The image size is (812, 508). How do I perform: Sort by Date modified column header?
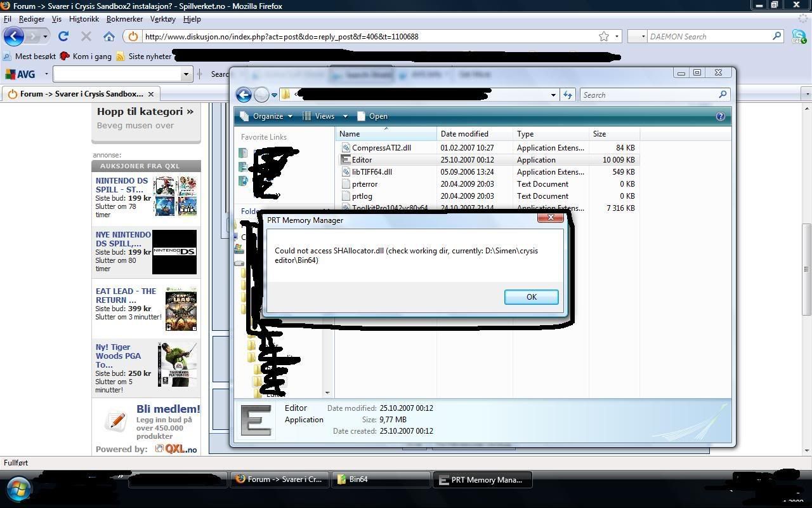coord(475,134)
